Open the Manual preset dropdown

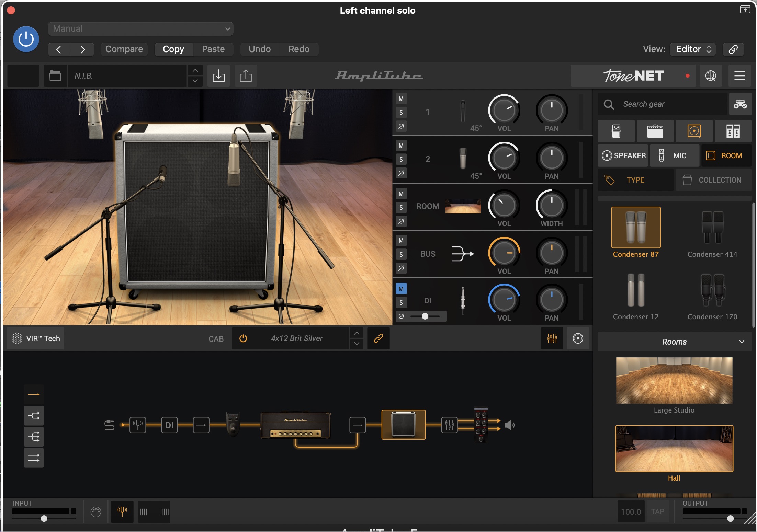[141, 29]
